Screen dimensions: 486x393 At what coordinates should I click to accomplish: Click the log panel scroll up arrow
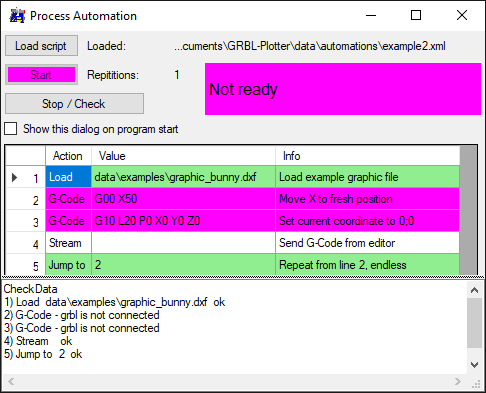(474, 290)
